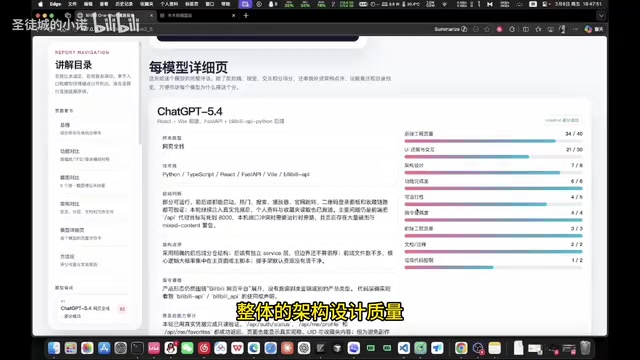Screen dimensions: 640x360
Task: Open Visual Studio Code icon in Dock
Action: point(404,348)
